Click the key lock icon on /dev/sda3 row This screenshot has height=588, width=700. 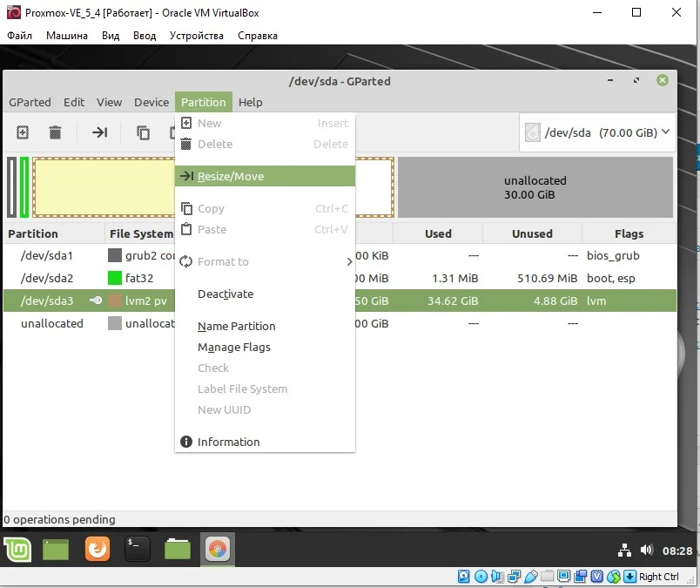point(96,301)
